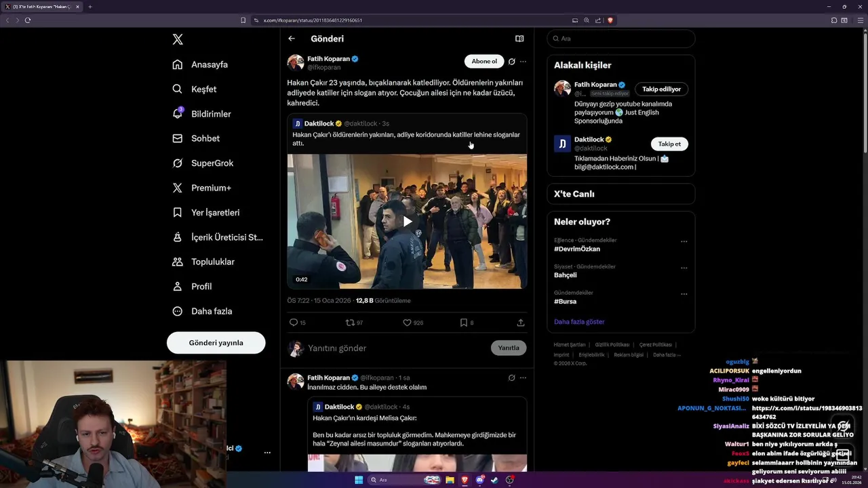Open account options next to verified profile

point(267,452)
